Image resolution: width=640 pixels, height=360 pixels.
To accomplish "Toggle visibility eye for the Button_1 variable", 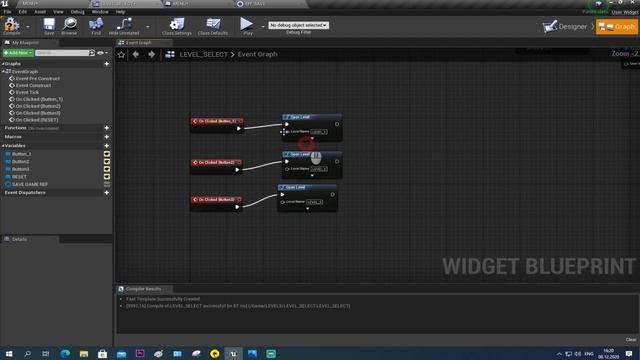I will (x=107, y=154).
